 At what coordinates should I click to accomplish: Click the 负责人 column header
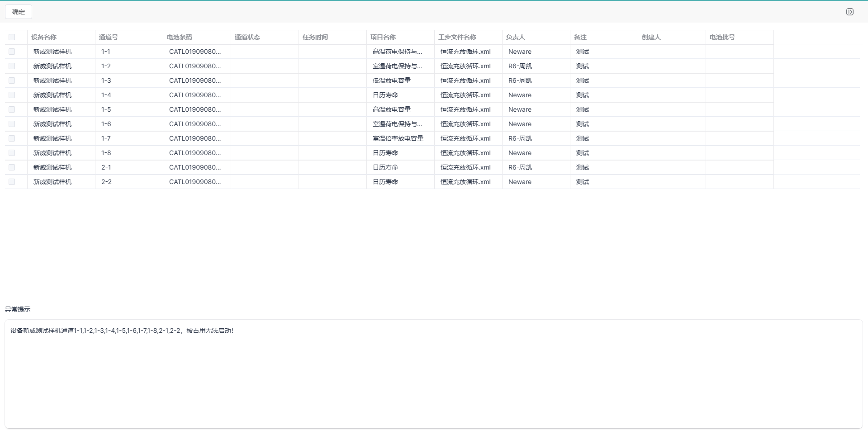536,37
